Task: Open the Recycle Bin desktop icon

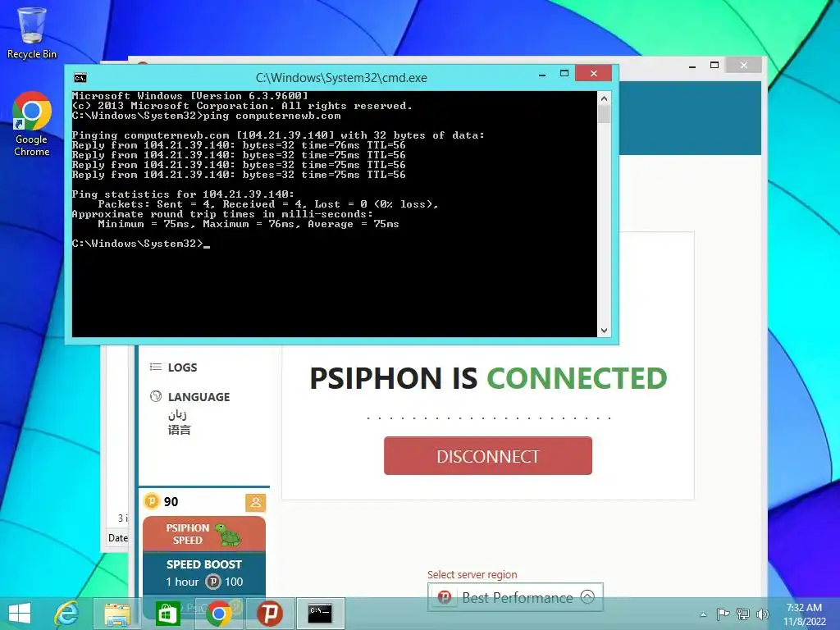Action: [x=32, y=33]
